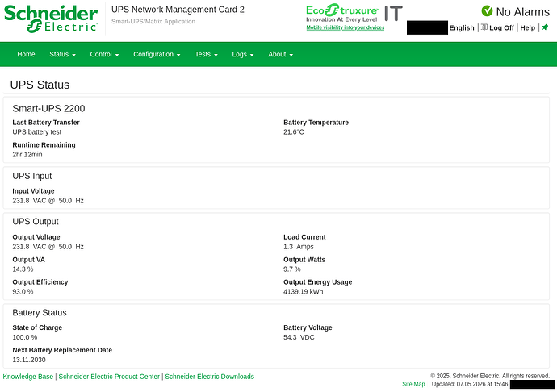Expand the Logs menu
Image resolution: width=557 pixels, height=392 pixels.
pos(243,54)
